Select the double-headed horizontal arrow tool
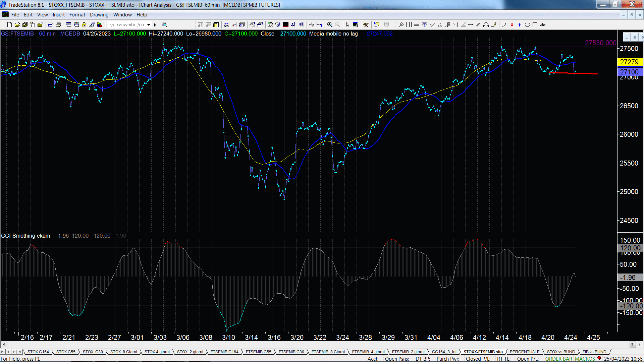Viewport: 644px width, 362px height. (471, 24)
